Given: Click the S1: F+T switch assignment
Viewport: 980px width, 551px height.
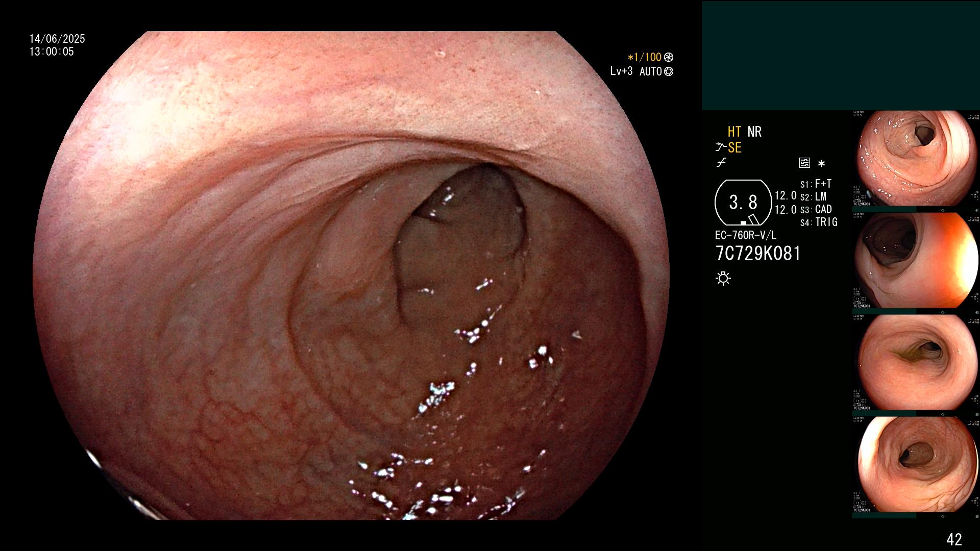Looking at the screenshot, I should pyautogui.click(x=816, y=184).
